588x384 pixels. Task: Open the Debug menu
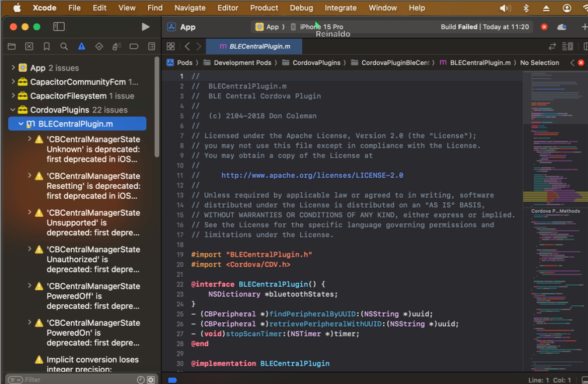(301, 8)
